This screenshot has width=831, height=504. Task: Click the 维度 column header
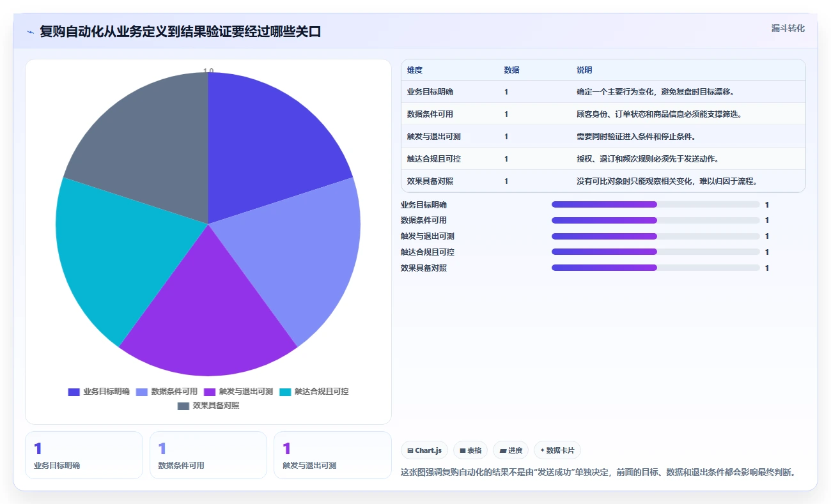point(415,70)
